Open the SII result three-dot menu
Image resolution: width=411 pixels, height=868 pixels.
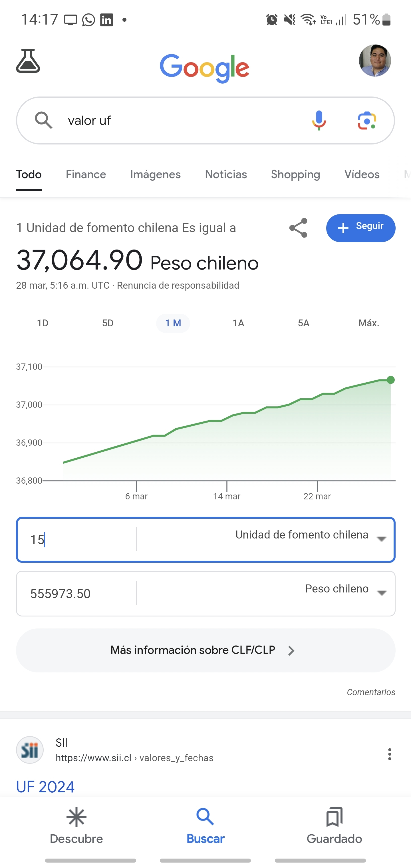click(389, 754)
